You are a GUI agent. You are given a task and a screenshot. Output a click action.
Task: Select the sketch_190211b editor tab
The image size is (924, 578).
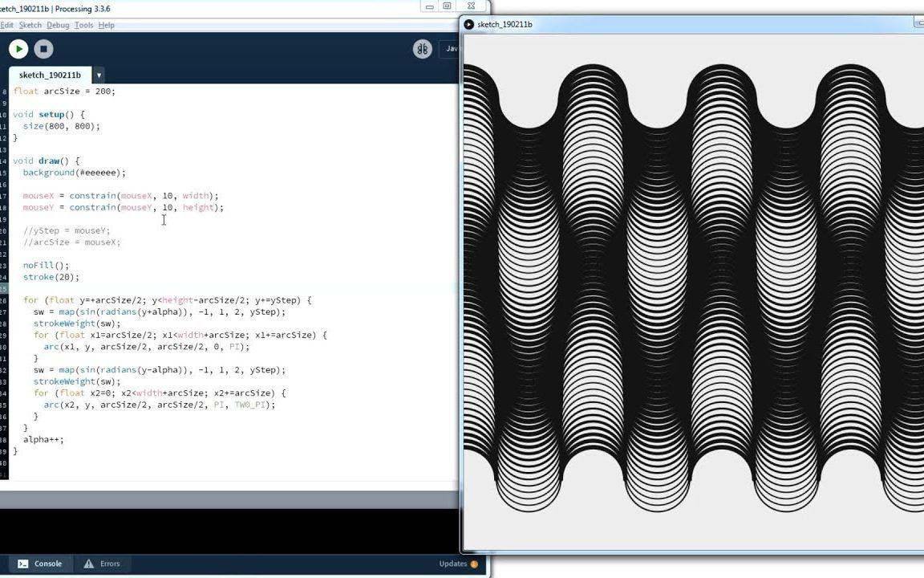click(51, 75)
